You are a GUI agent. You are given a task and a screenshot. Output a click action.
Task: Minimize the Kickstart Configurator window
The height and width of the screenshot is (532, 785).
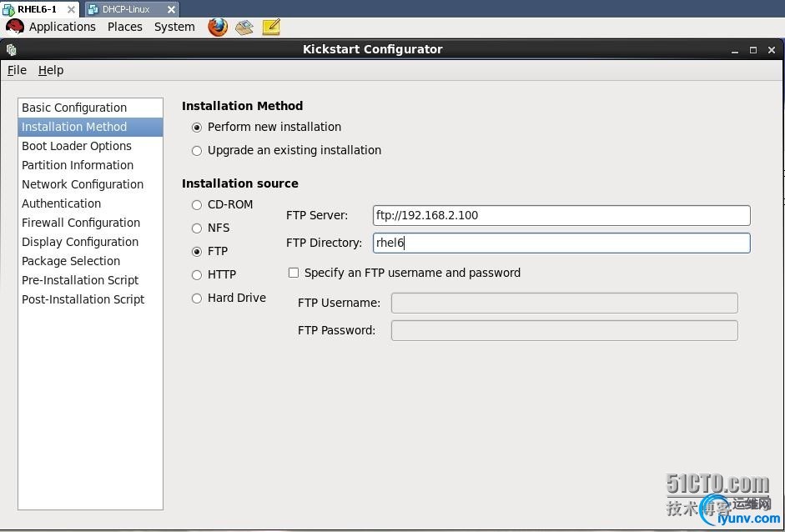pyautogui.click(x=734, y=50)
